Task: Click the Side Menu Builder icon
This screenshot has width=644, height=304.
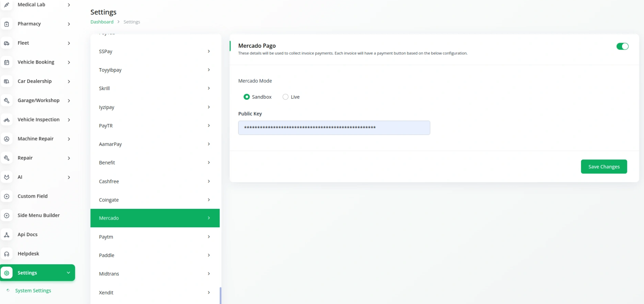Action: click(7, 215)
